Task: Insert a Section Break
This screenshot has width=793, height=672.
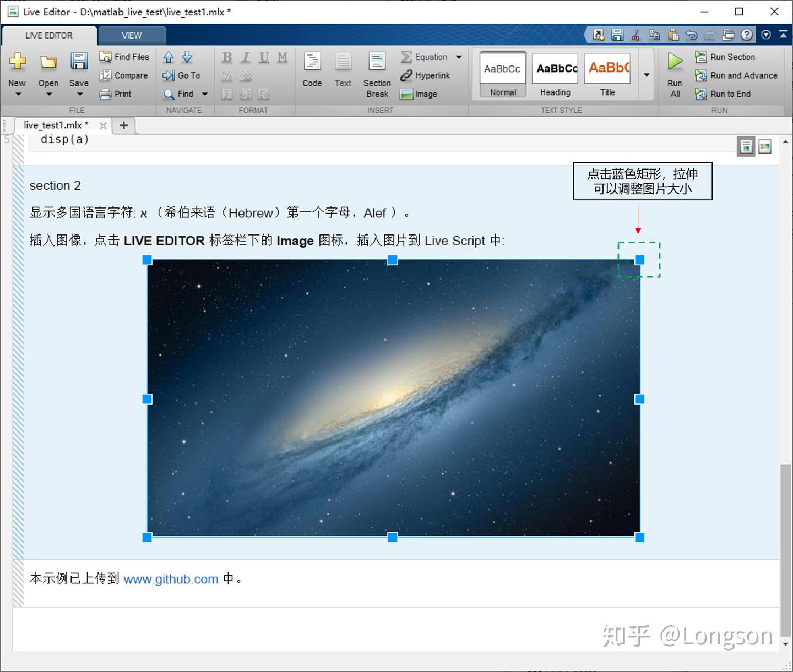Action: 377,73
